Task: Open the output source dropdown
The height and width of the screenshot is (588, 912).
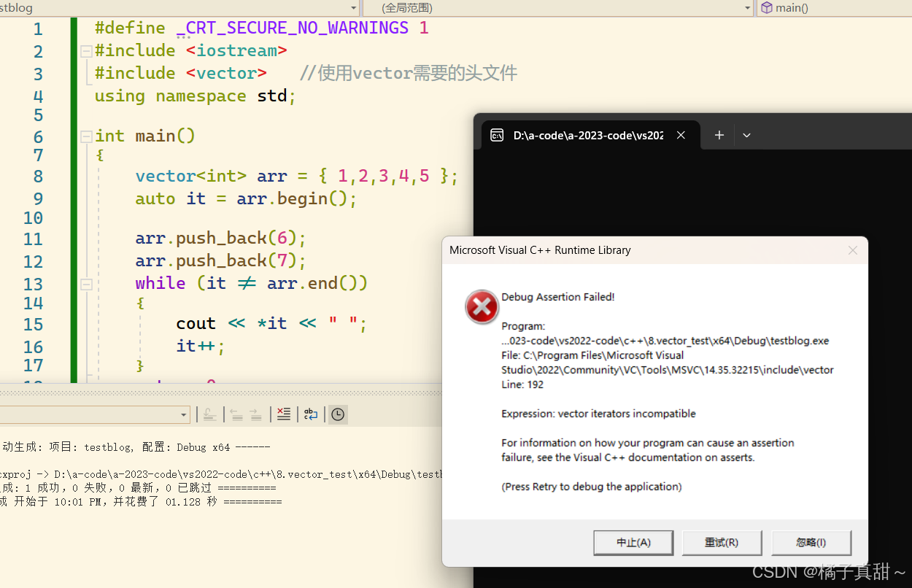Action: [184, 414]
